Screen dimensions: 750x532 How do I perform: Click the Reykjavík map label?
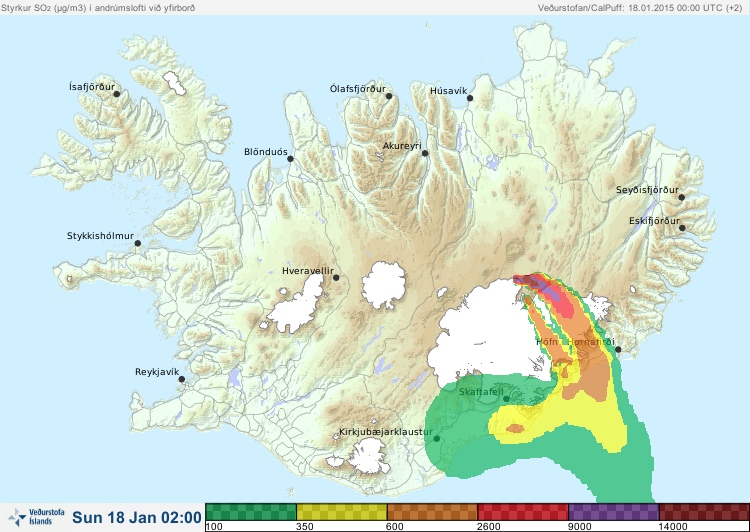[157, 372]
